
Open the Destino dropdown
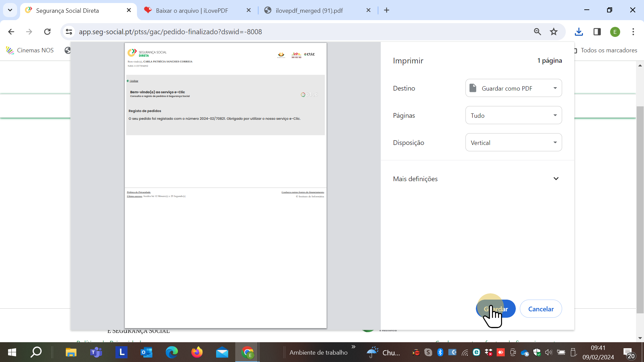pos(513,88)
